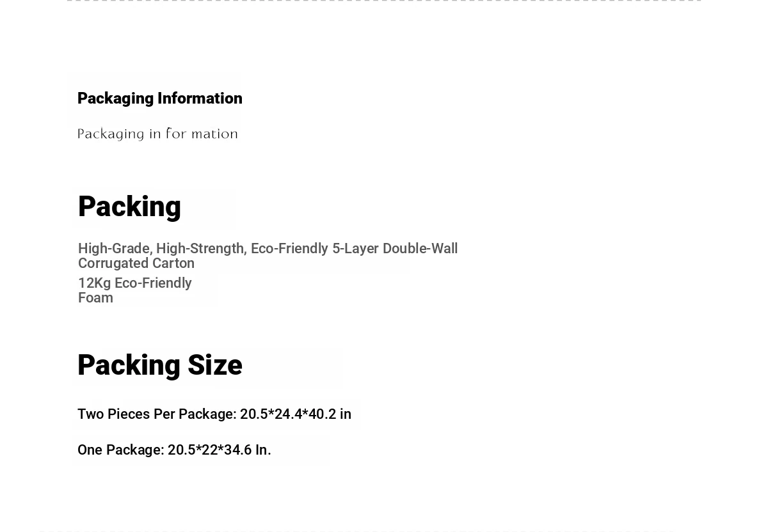Click the Corrugated Carton text
This screenshot has width=768, height=532.
coord(136,263)
